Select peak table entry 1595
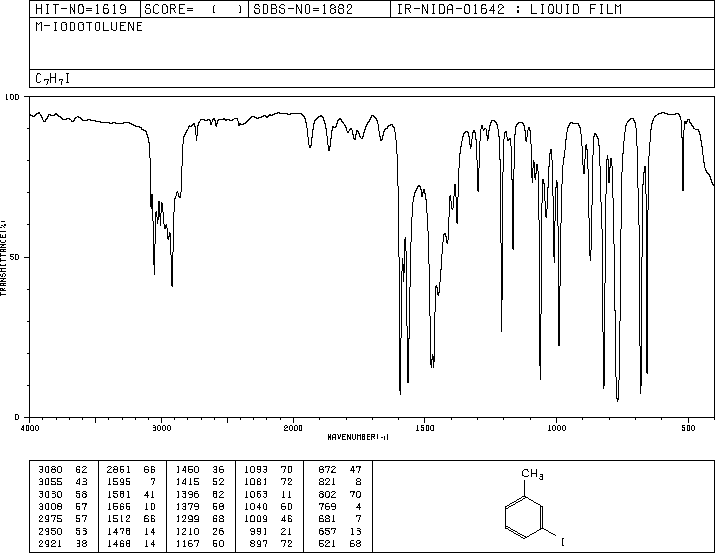The height and width of the screenshot is (553, 715). pos(119,482)
